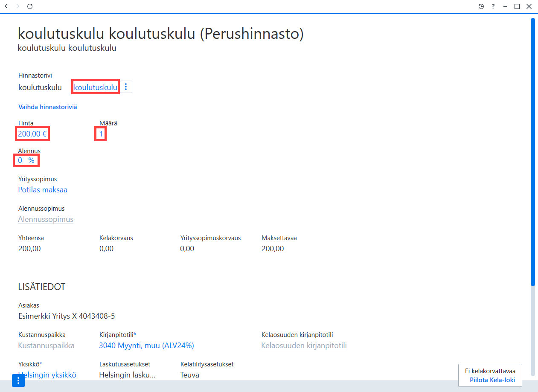Reload the page with refresh icon

29,6
